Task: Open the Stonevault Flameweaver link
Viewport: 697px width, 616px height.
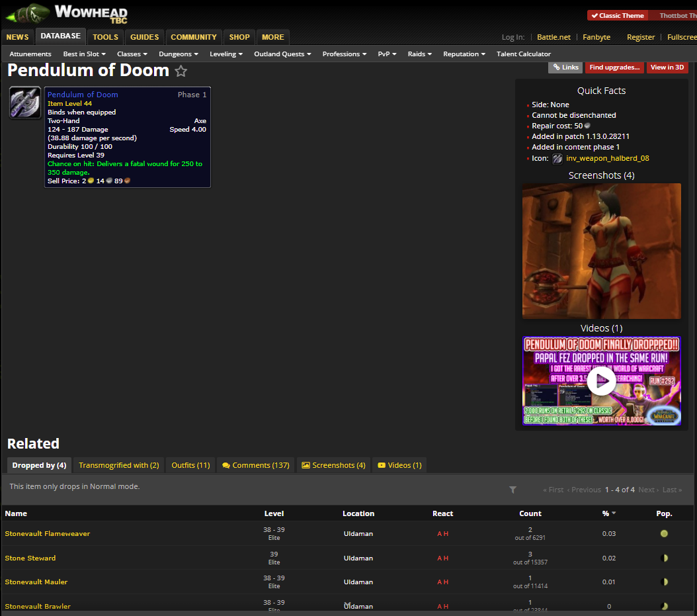Action: click(x=48, y=533)
